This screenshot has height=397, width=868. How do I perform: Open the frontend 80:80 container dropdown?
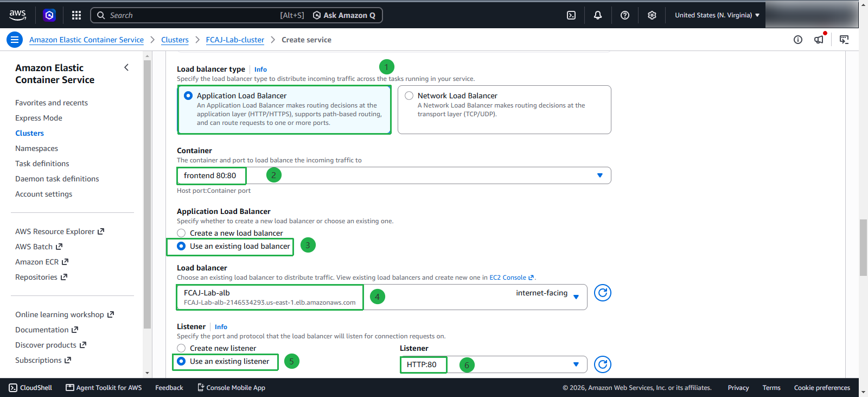pyautogui.click(x=394, y=175)
